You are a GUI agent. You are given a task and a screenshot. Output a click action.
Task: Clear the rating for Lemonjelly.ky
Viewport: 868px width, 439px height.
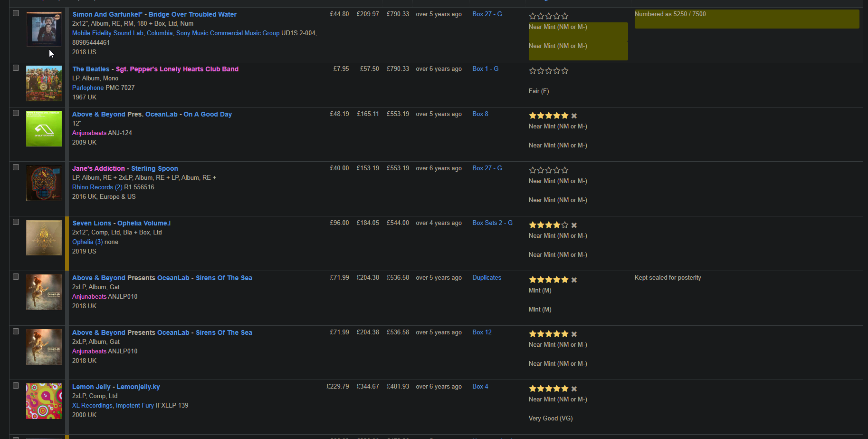[574, 389]
